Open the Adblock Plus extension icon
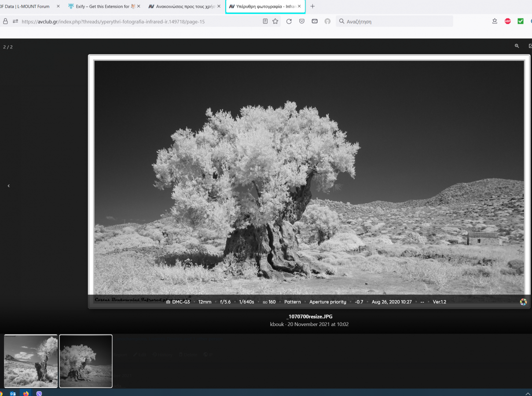The height and width of the screenshot is (396, 532). pyautogui.click(x=507, y=21)
